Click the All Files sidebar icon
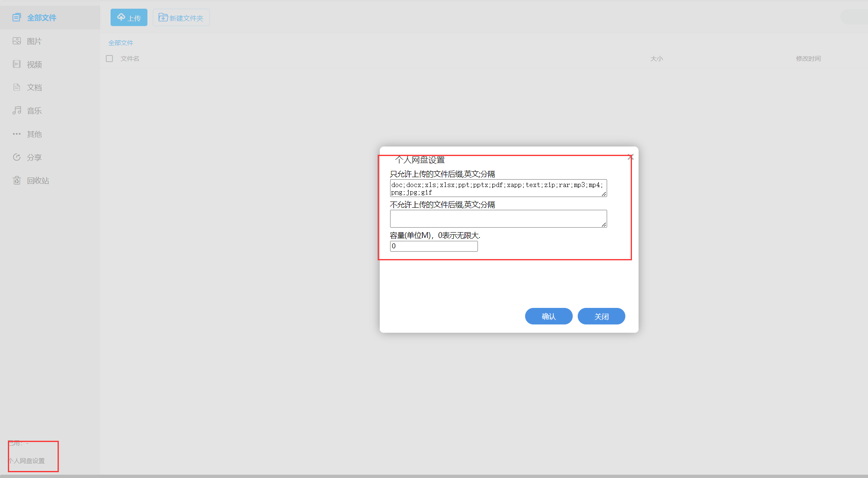Image resolution: width=868 pixels, height=478 pixels. click(17, 17)
